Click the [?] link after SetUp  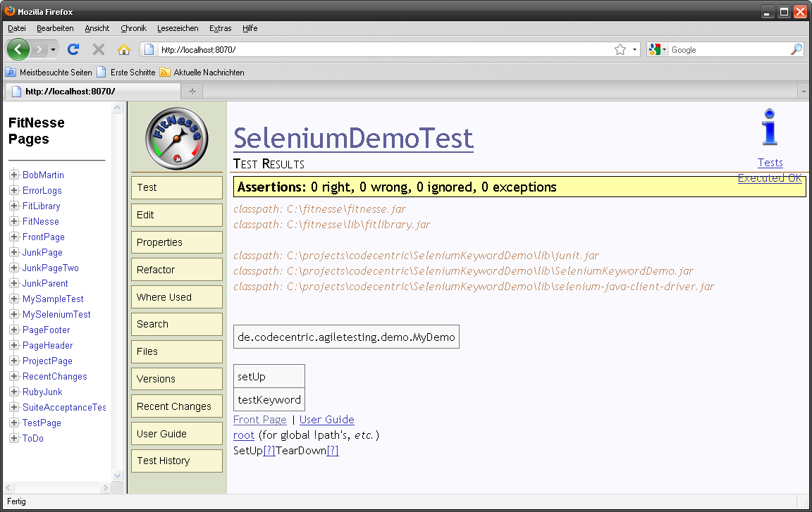[x=269, y=451]
